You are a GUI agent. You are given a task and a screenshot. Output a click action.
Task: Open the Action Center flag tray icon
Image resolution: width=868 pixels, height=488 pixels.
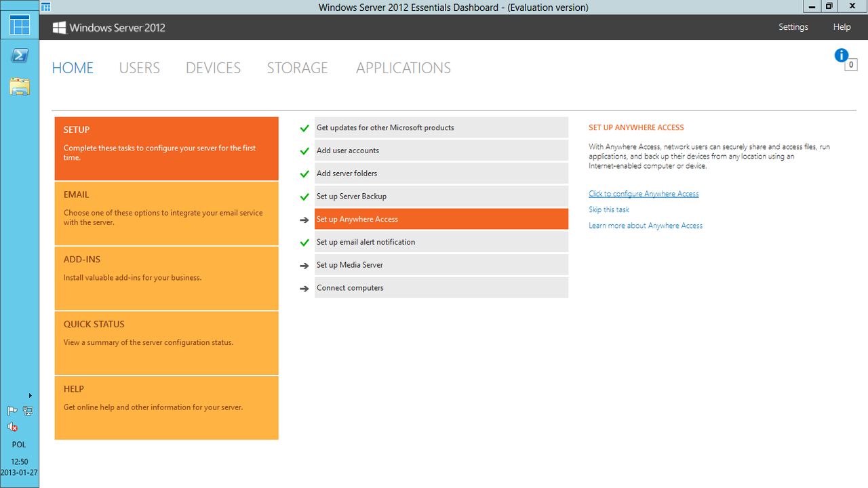pos(12,411)
